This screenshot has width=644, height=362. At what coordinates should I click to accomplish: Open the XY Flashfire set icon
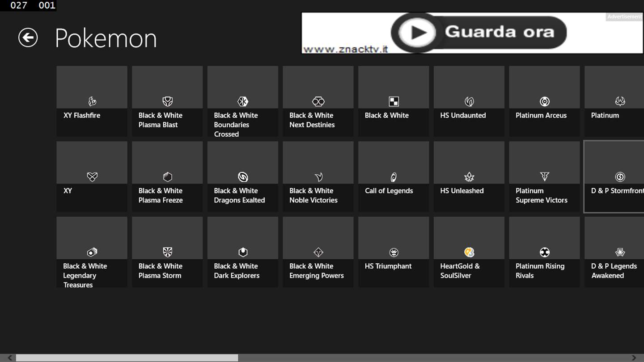click(92, 101)
